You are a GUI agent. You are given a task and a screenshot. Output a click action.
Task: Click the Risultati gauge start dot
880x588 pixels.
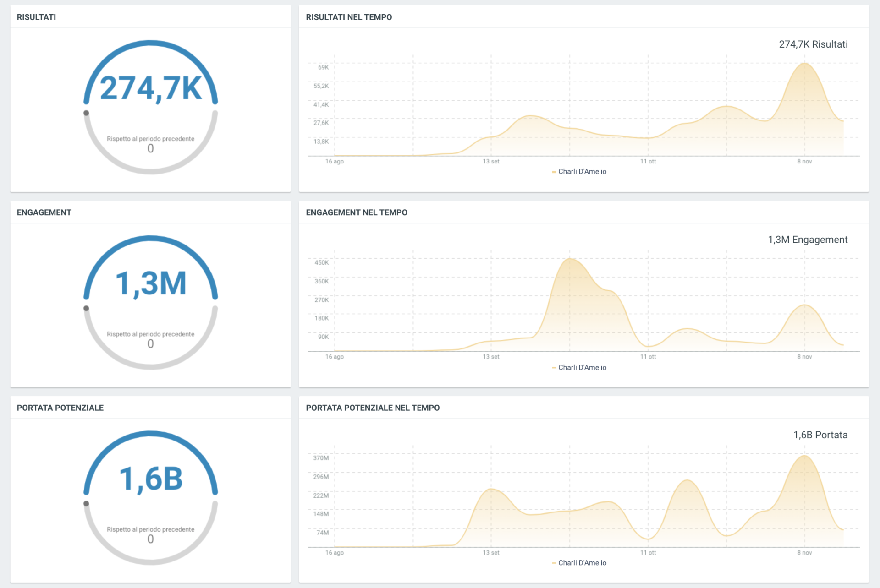tap(86, 113)
